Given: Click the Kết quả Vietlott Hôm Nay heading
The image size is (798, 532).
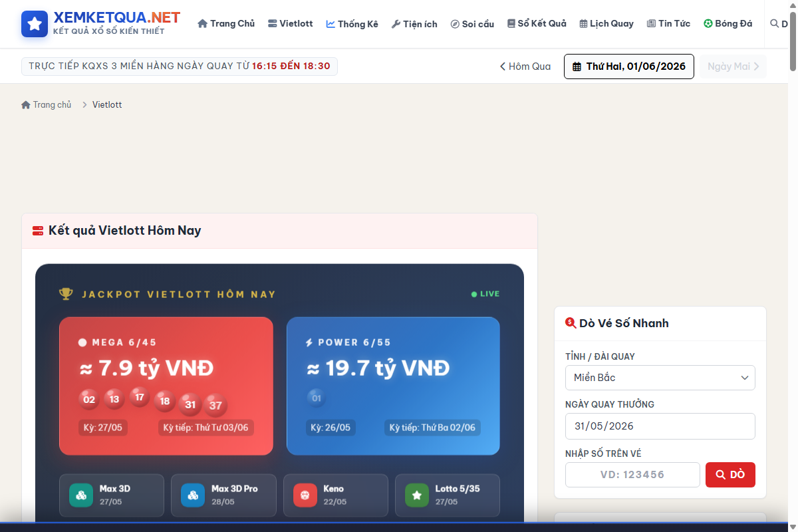Looking at the screenshot, I should pyautogui.click(x=124, y=231).
